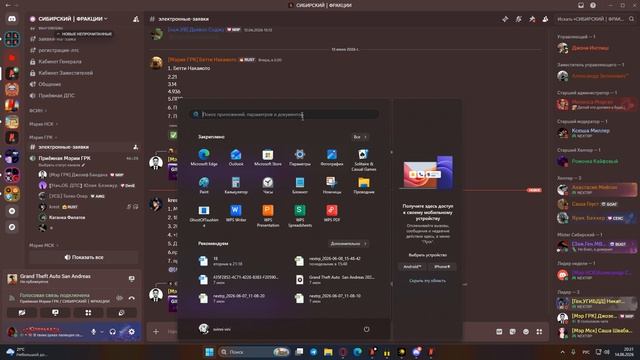Screen dimensions: 640x360
Task: Toggle member list in channel header
Action: pyautogui.click(x=545, y=19)
